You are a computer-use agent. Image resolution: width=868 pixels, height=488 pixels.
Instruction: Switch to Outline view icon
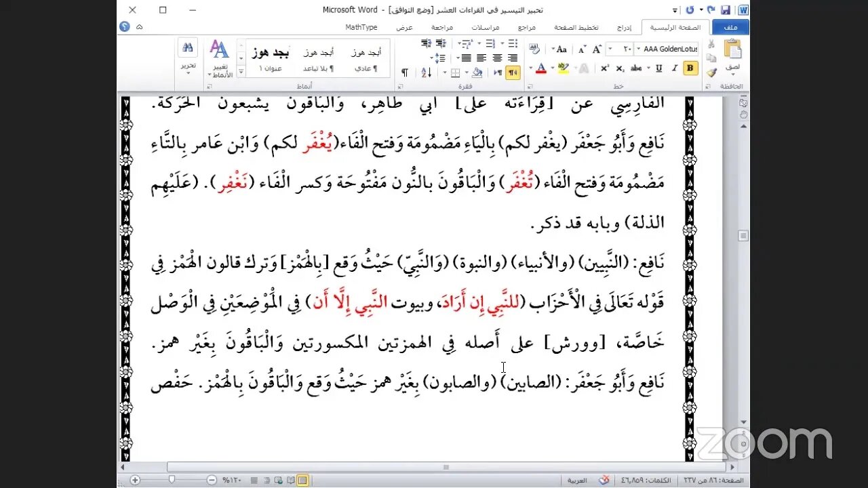click(x=267, y=480)
